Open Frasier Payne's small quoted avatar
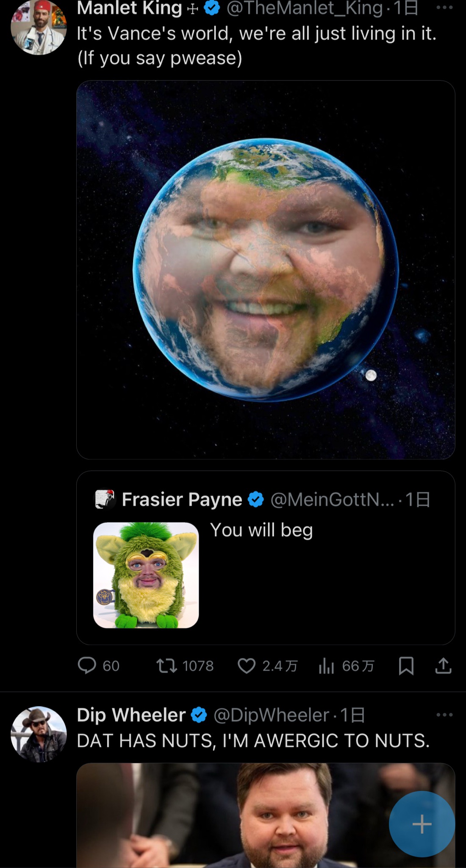The width and height of the screenshot is (466, 868). coord(105,499)
